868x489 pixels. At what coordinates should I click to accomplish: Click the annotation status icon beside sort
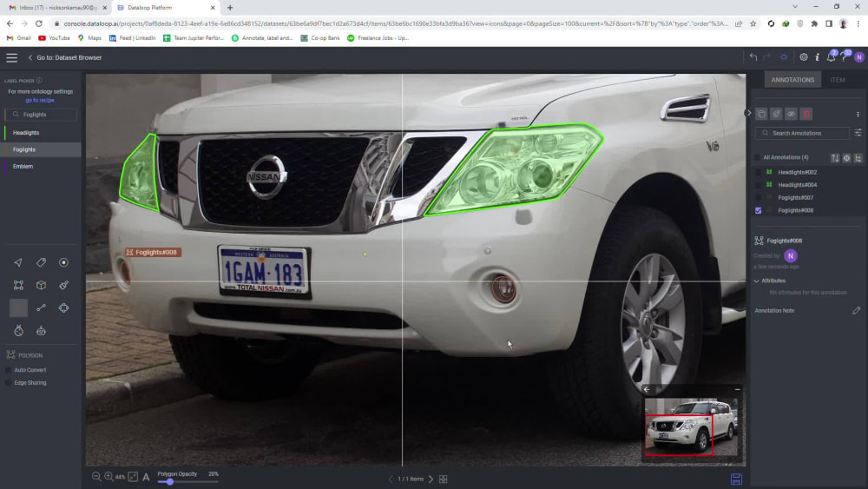pyautogui.click(x=846, y=158)
